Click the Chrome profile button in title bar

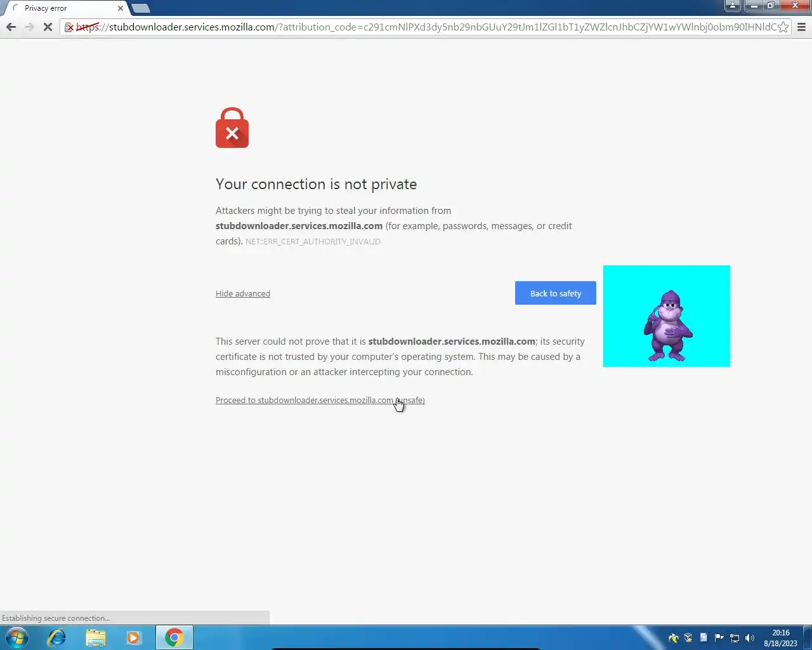coord(733,5)
